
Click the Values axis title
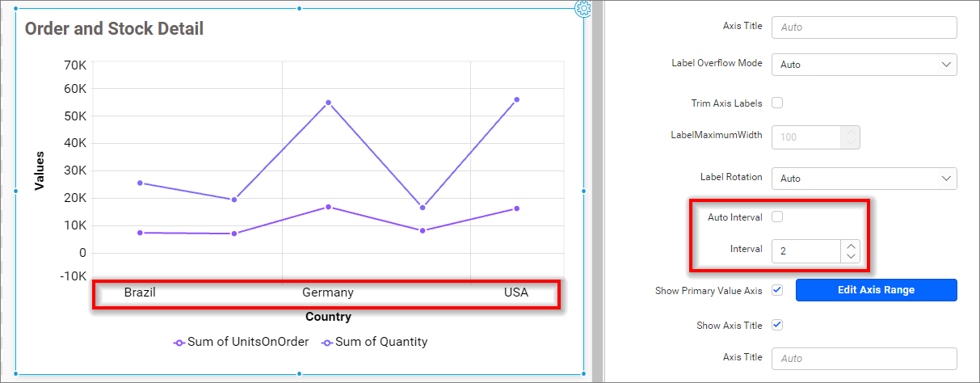tap(39, 170)
